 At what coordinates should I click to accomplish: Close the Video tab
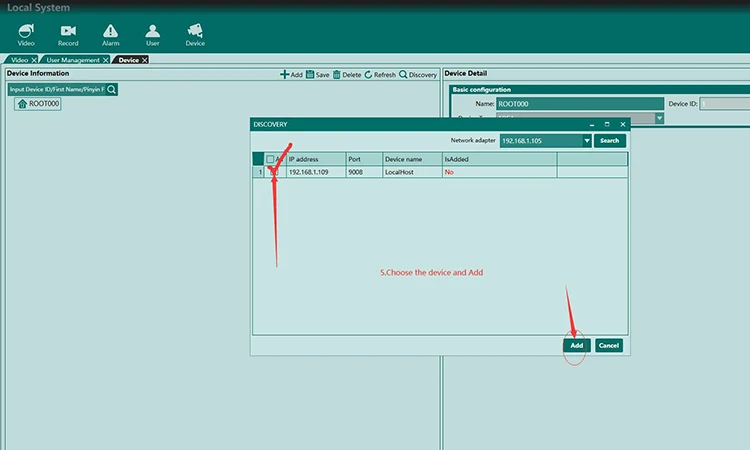tap(34, 60)
